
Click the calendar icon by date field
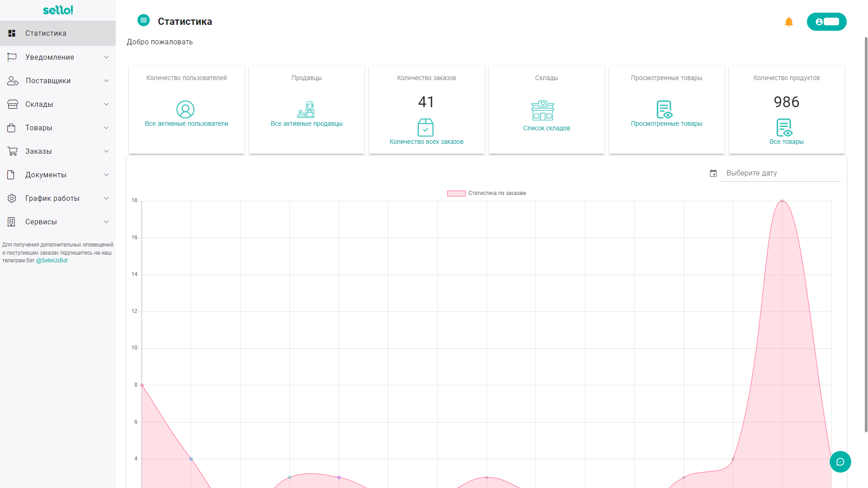point(713,173)
